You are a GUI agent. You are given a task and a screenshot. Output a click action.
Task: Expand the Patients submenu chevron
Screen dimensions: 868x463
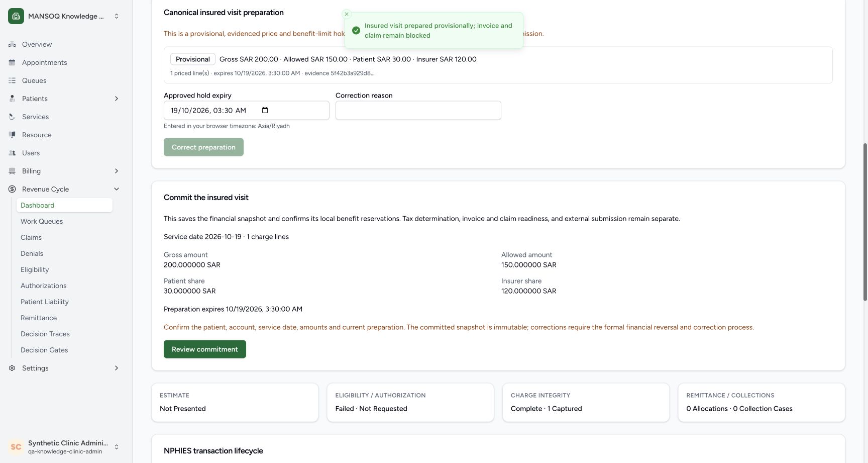coord(117,99)
